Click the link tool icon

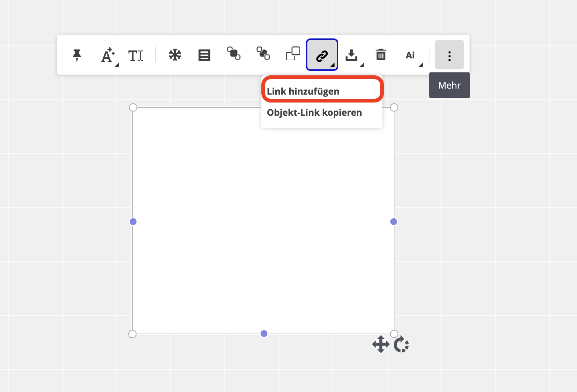322,55
